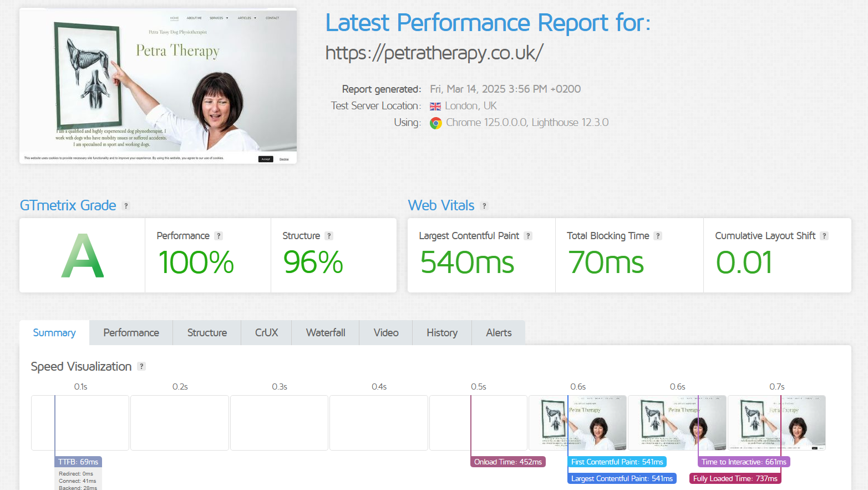Click the GTmetrix Grade heading
The width and height of the screenshot is (868, 490).
(x=68, y=205)
